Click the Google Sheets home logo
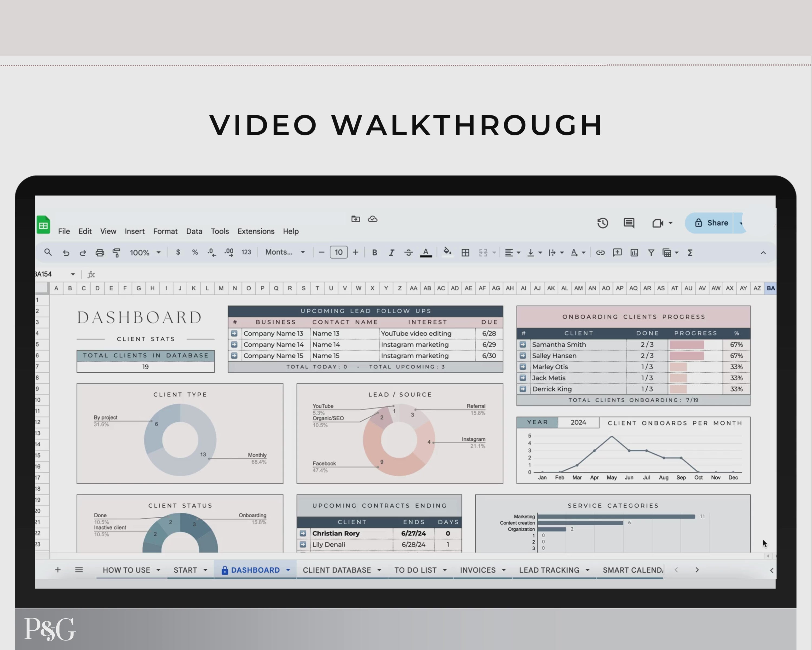The height and width of the screenshot is (650, 812). point(43,225)
